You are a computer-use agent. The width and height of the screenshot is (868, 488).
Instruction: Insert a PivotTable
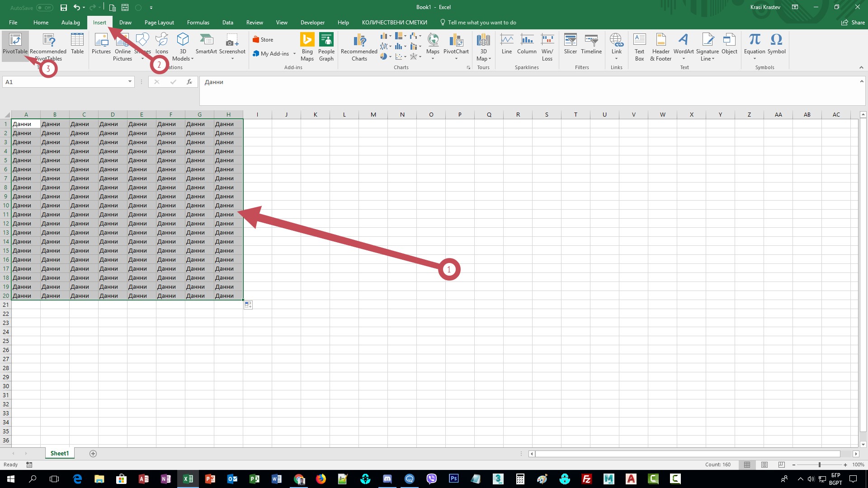click(x=15, y=45)
